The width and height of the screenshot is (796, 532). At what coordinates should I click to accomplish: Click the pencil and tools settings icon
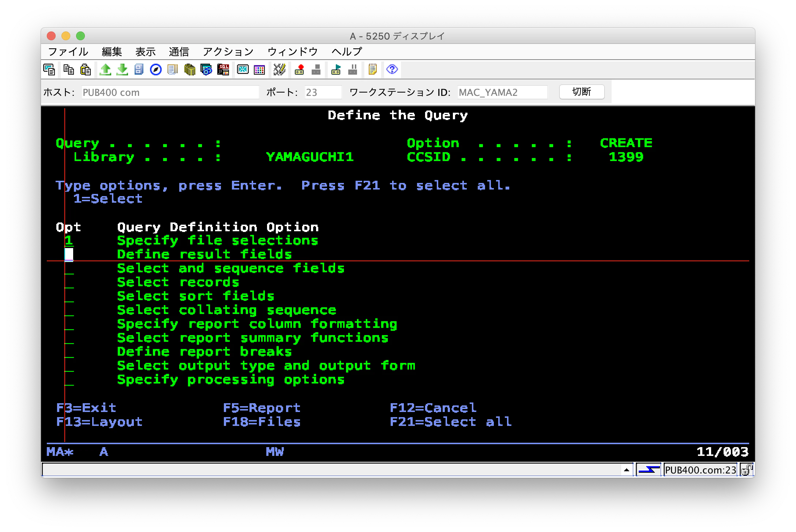tap(279, 70)
